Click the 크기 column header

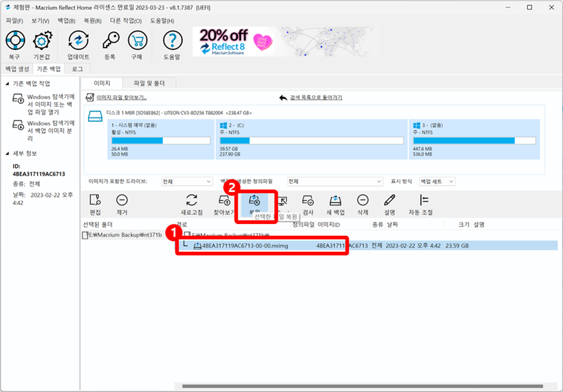pos(464,225)
